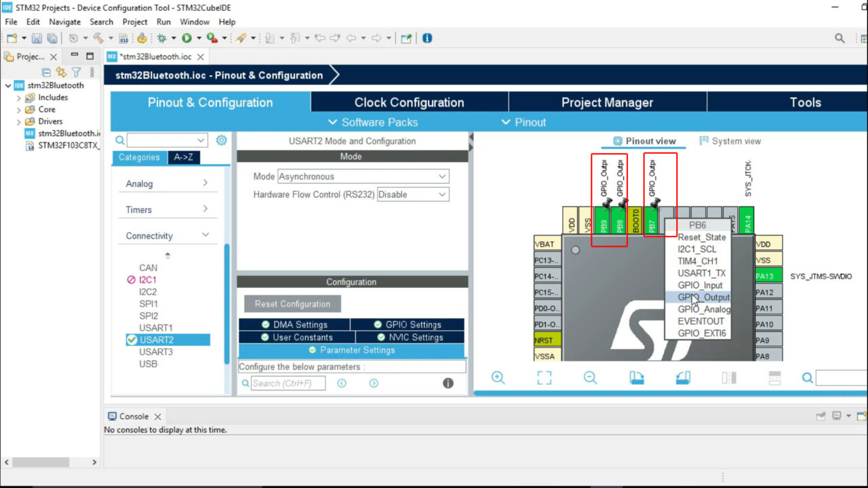This screenshot has height=488, width=868.
Task: Expand the Includes tree node
Action: [19, 98]
